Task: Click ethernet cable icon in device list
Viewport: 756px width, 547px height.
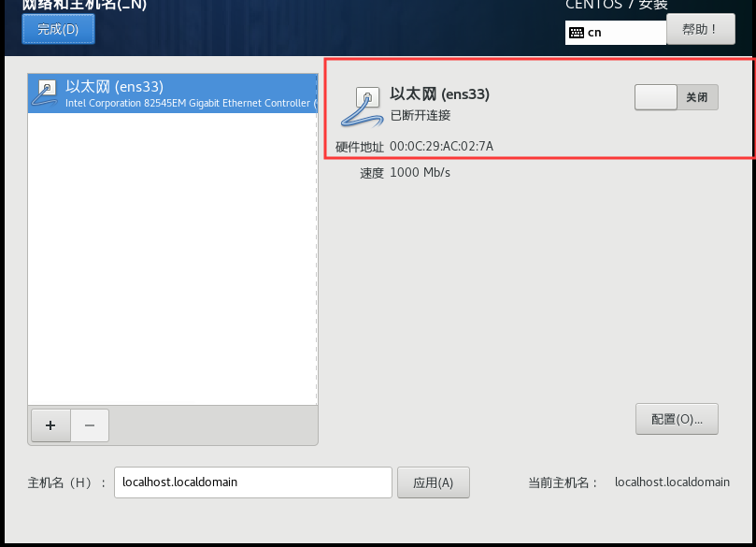Action: (x=44, y=93)
